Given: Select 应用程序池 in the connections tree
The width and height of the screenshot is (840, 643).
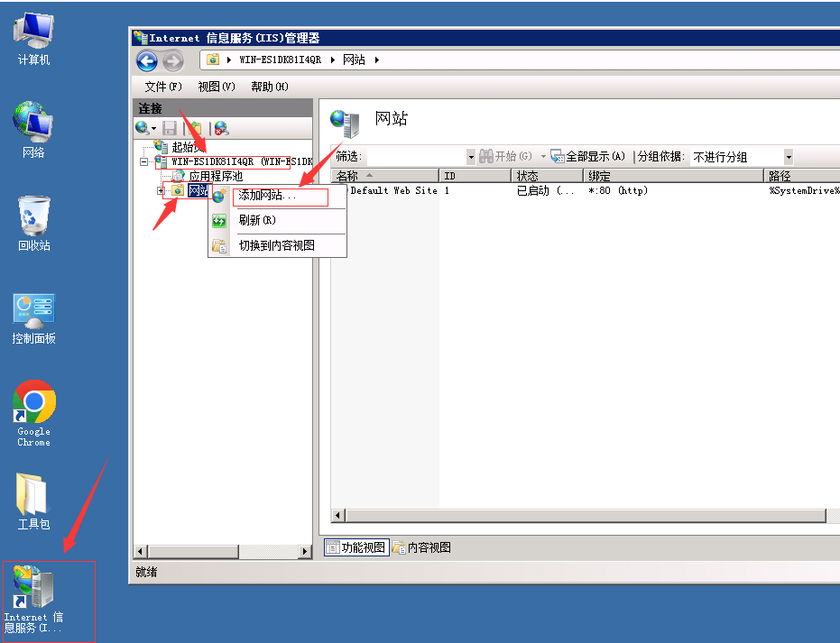Looking at the screenshot, I should [215, 177].
